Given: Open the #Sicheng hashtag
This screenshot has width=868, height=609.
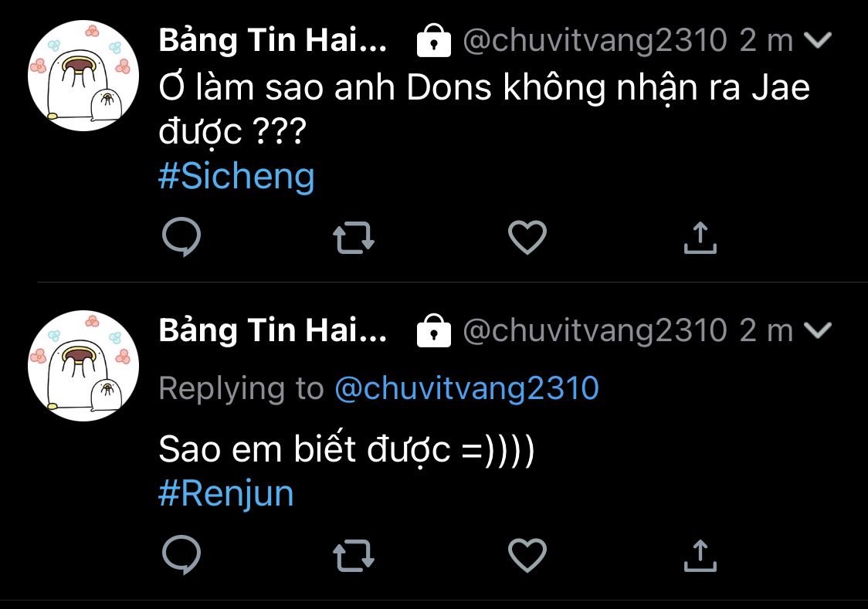Looking at the screenshot, I should [236, 177].
